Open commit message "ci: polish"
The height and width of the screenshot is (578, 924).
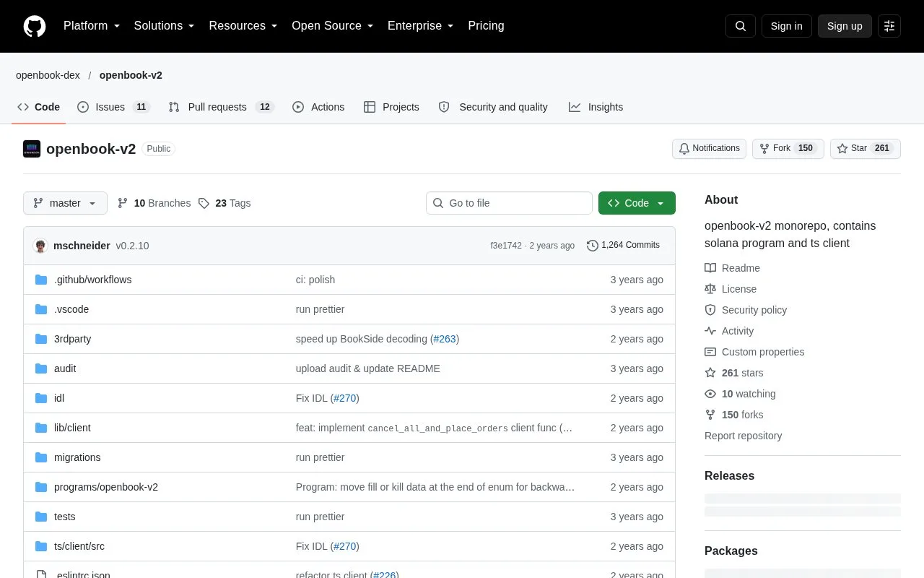pos(315,280)
